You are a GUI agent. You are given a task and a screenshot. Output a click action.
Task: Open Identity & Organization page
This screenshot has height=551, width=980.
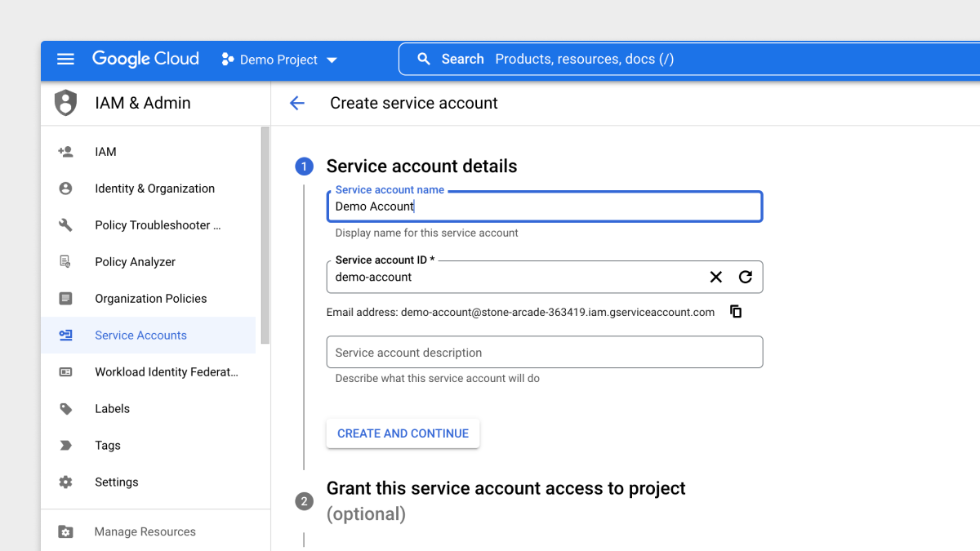coord(149,189)
